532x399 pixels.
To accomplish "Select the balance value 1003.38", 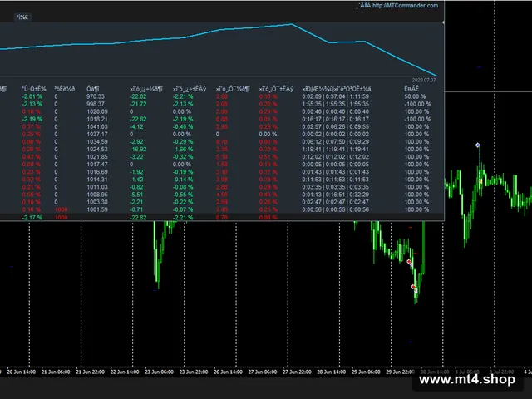I will coord(97,202).
